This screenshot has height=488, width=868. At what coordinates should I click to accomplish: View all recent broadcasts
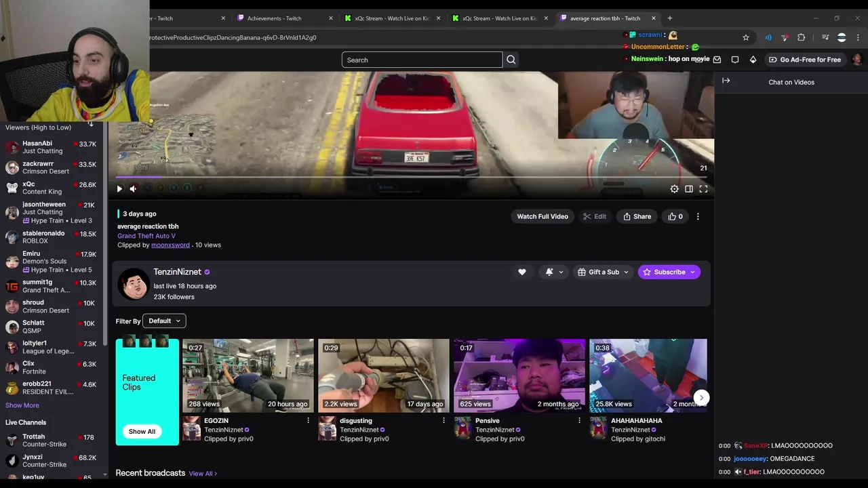(x=203, y=473)
